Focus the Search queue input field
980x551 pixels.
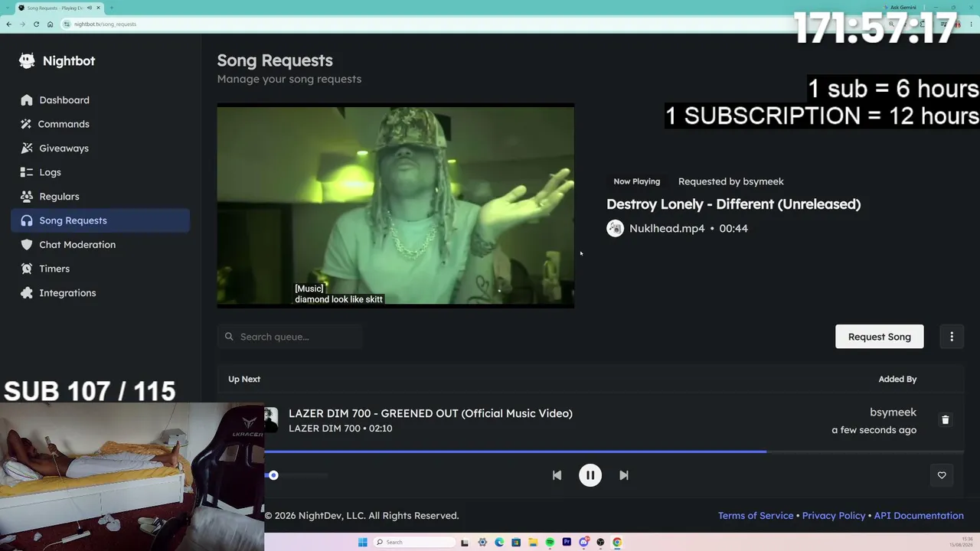(x=290, y=337)
